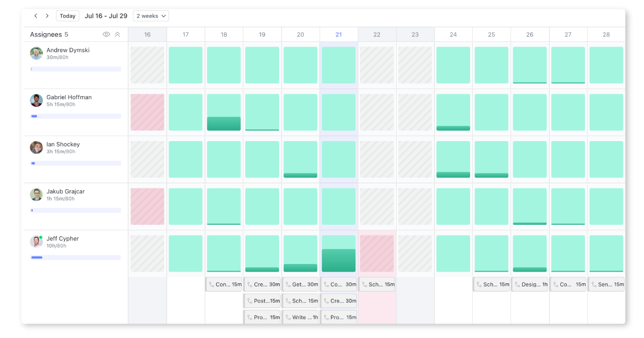Open the 'Write ... 1h' task chip
The image size is (644, 338).
[301, 317]
